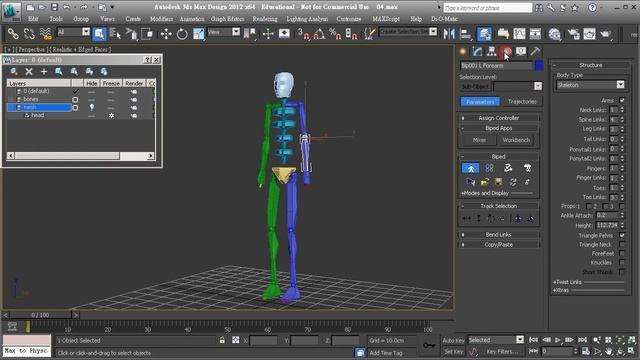
Task: Open the Display command panel tab
Action: [x=521, y=51]
